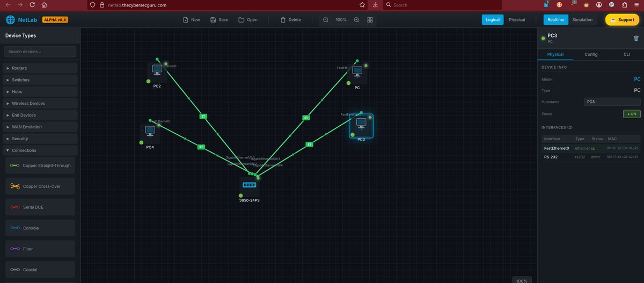Open the Physical tab in PC3 panel
644x283 pixels.
click(555, 54)
